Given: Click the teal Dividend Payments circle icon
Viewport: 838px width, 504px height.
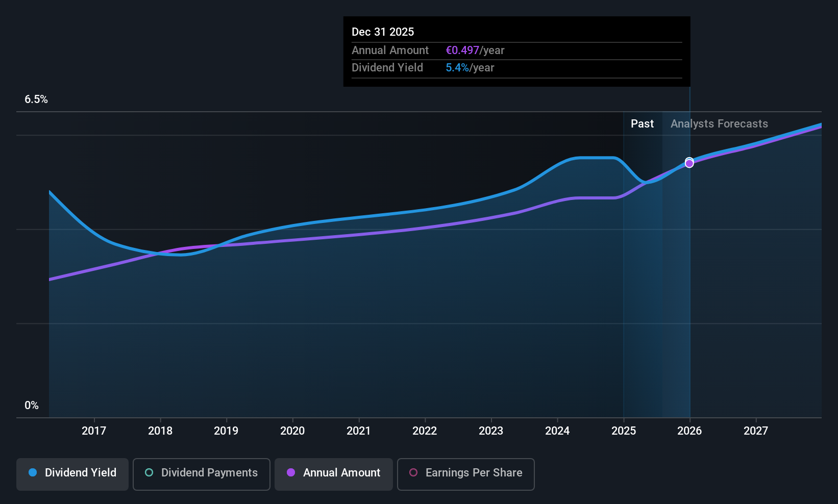Looking at the screenshot, I should (x=149, y=472).
